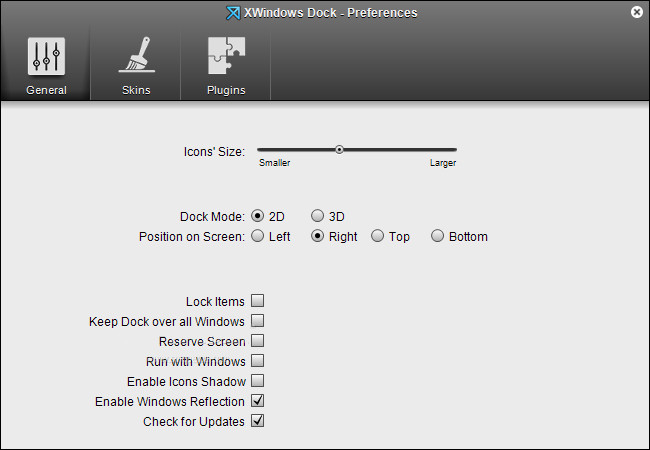Uncheck Enable Windows Reflection

[x=257, y=401]
